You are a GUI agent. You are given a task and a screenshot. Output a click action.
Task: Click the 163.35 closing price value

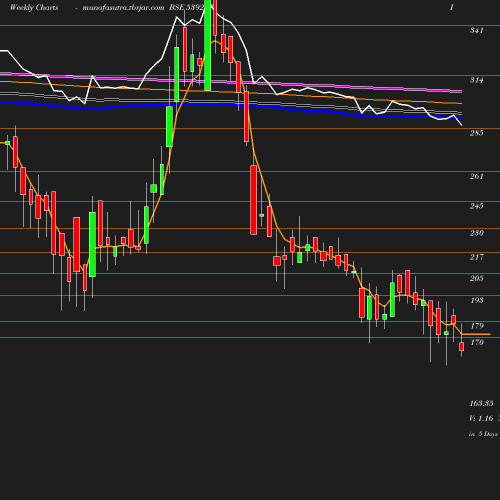pyautogui.click(x=481, y=403)
